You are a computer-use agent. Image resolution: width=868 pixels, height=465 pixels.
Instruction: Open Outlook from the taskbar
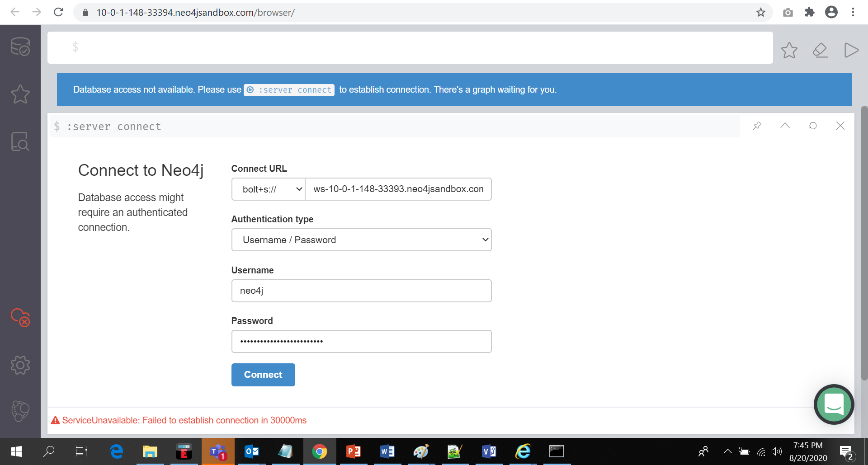click(x=252, y=451)
